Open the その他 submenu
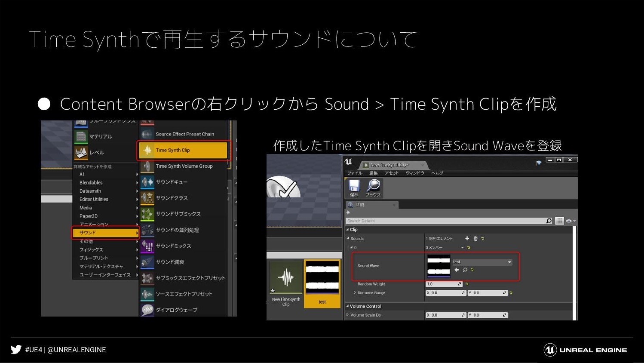This screenshot has width=644, height=363. [106, 241]
